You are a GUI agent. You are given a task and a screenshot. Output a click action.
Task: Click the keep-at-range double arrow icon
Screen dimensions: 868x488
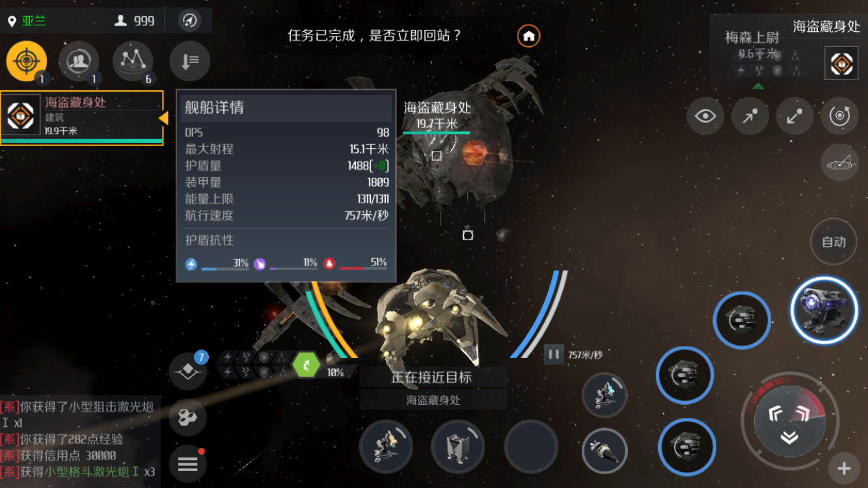pos(795,116)
